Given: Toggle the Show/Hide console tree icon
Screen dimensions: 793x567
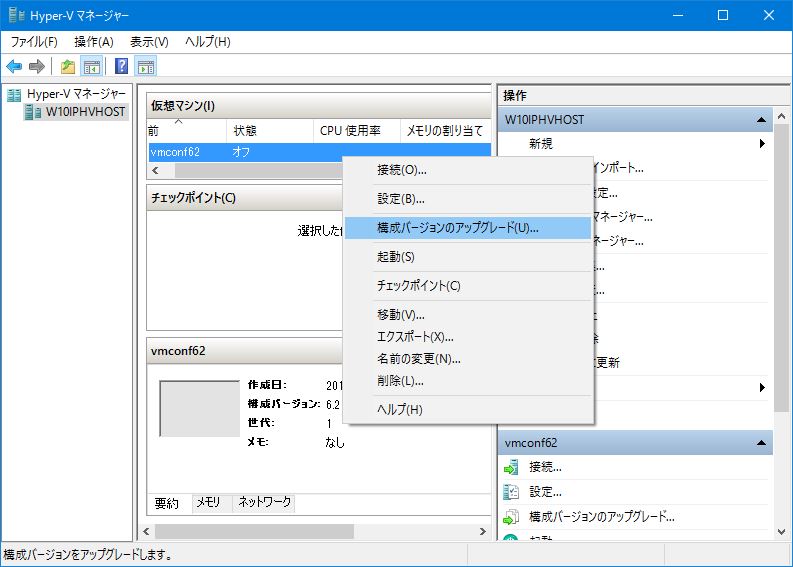Looking at the screenshot, I should click(x=92, y=66).
